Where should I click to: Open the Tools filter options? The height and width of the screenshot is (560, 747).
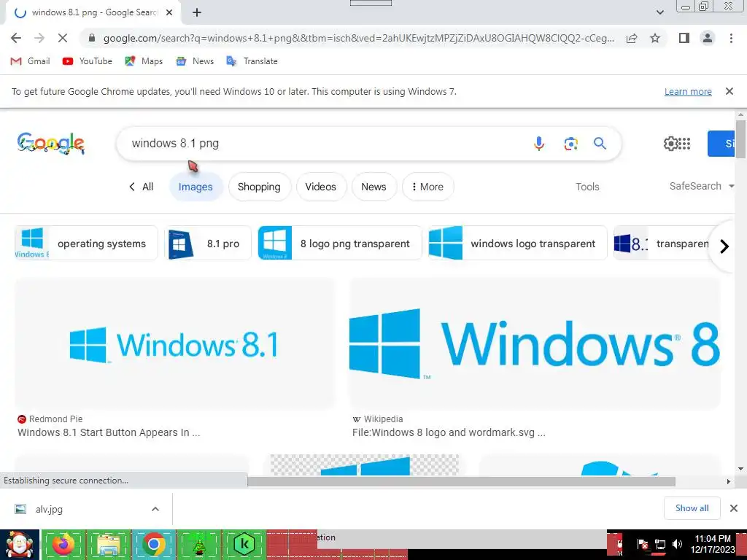click(587, 187)
